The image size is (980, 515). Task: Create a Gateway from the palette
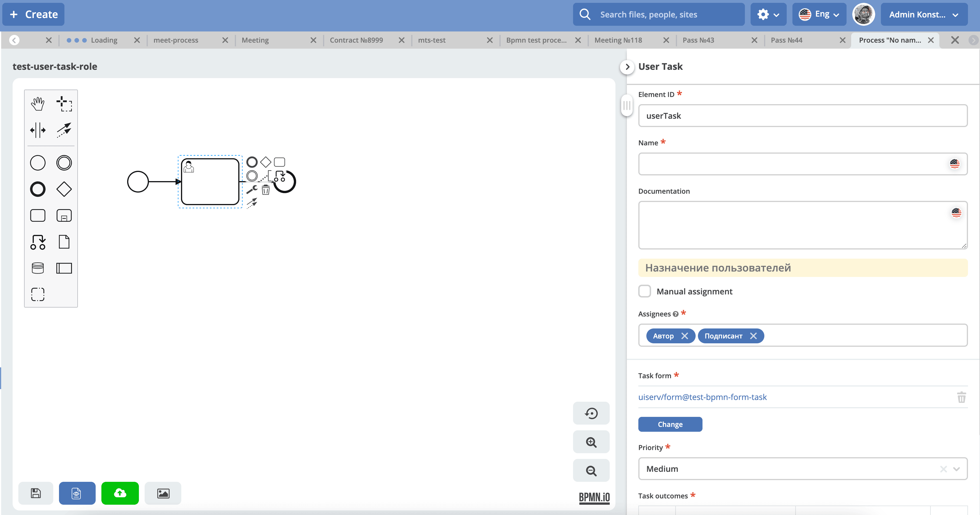click(64, 189)
